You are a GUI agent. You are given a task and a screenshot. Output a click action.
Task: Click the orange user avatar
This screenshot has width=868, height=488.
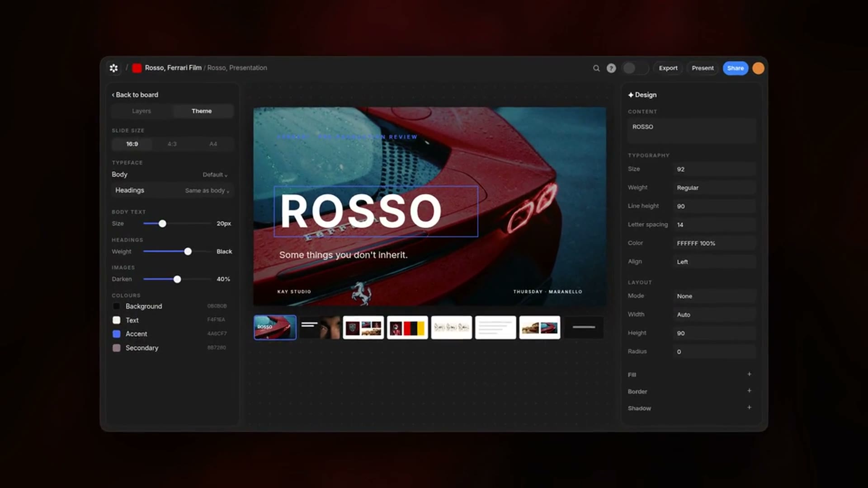(758, 68)
